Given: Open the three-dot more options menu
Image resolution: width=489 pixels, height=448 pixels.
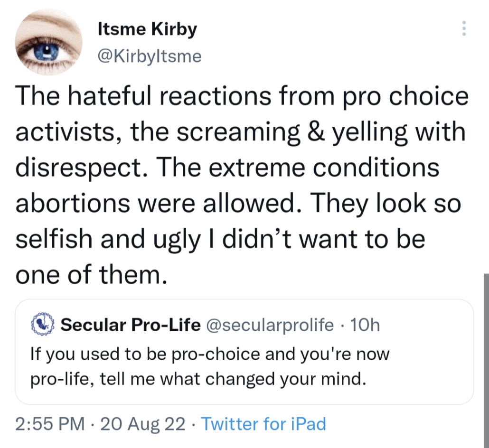Looking at the screenshot, I should [x=464, y=29].
